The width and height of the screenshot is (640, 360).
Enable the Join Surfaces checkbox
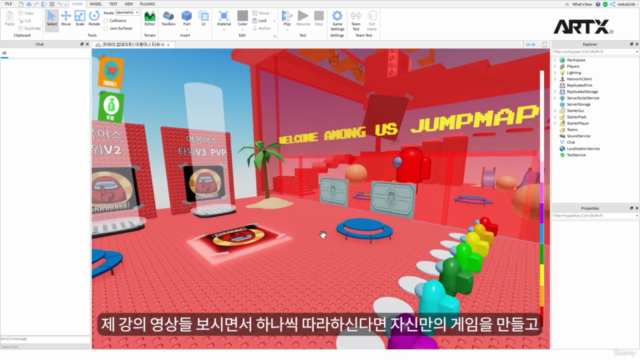click(106, 29)
